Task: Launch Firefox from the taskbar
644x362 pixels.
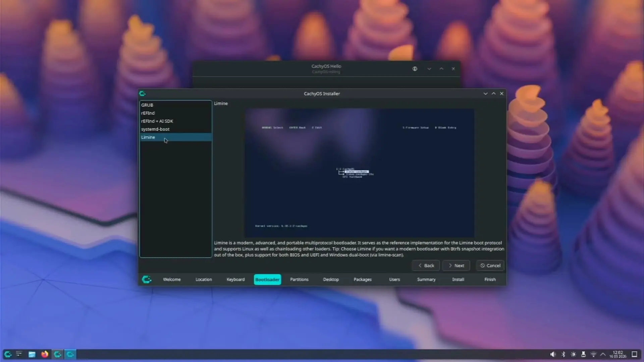Action: [x=45, y=354]
